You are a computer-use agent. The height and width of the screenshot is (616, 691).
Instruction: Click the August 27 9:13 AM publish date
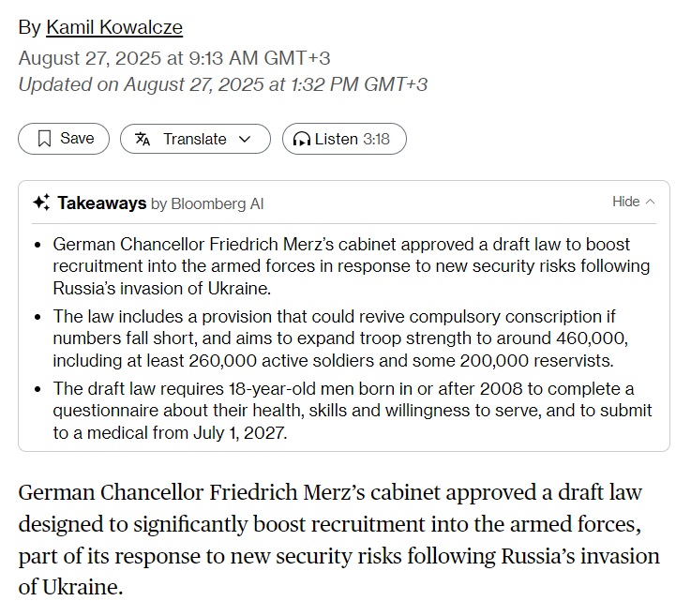click(x=174, y=58)
